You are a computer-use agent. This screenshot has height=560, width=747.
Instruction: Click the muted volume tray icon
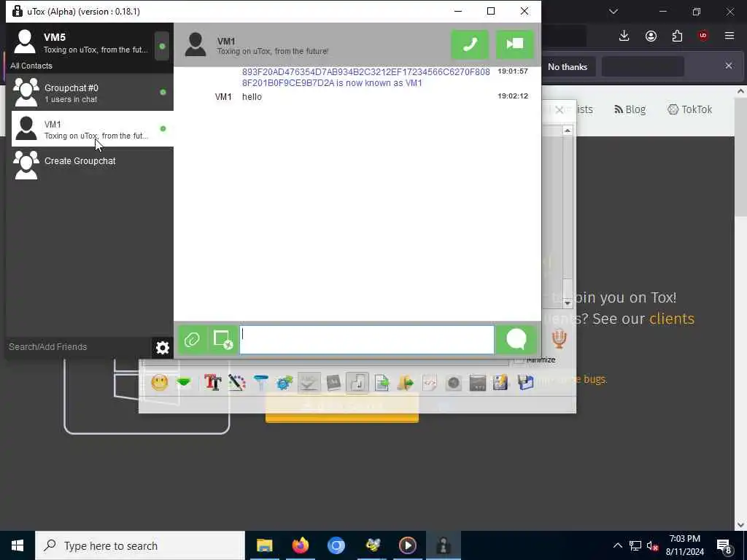[x=653, y=545]
